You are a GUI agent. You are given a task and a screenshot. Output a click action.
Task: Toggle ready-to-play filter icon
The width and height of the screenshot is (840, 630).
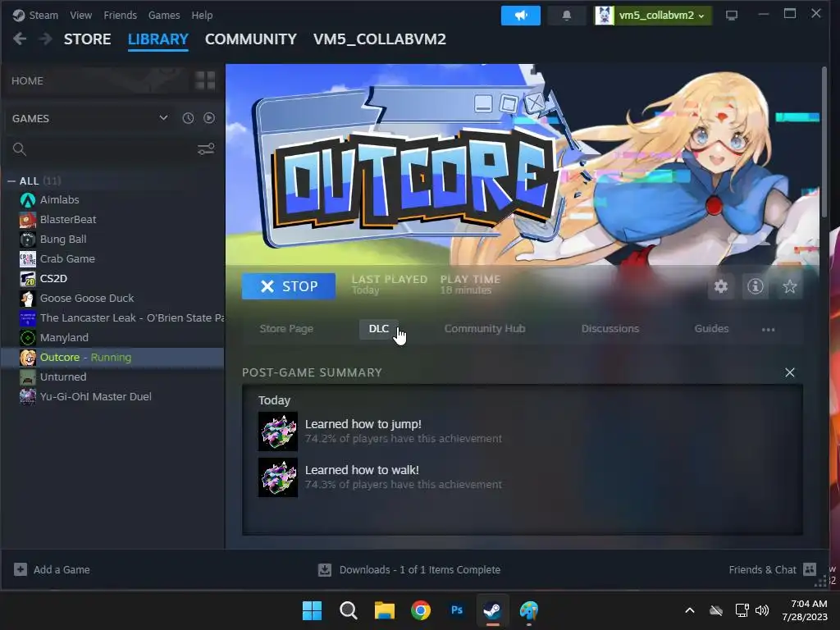tap(209, 118)
